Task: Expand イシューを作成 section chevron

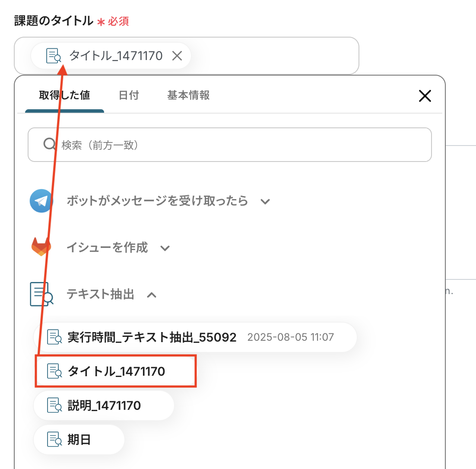Action: [165, 248]
